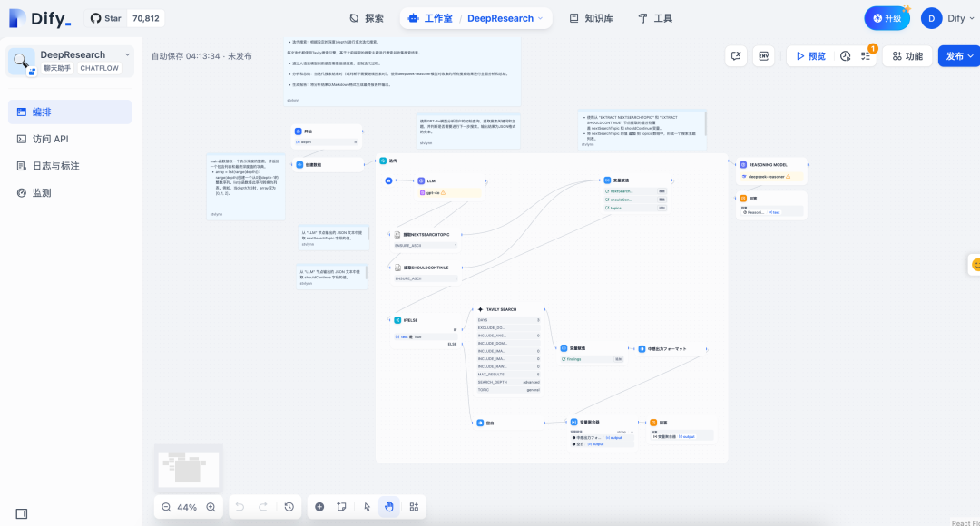Click the MAX_RESULTS row

coord(509,375)
